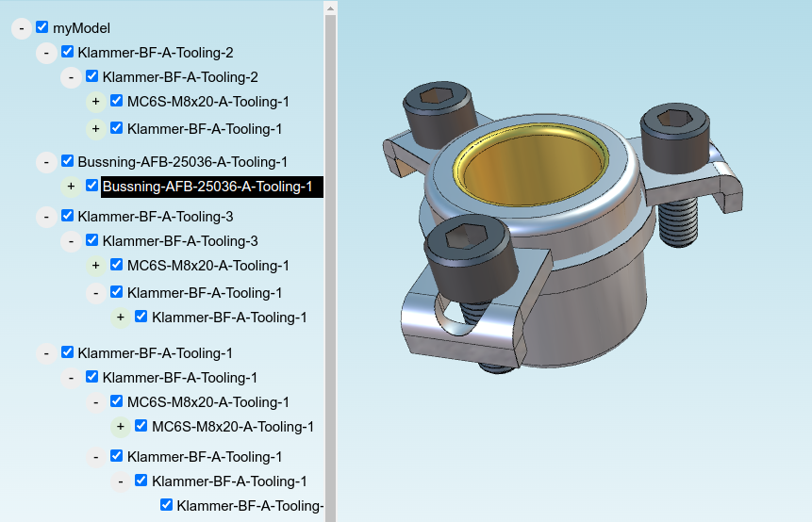Uncheck top-level Klammer-BF-A-Tooling-1 checkbox
This screenshot has height=522, width=812.
[67, 352]
